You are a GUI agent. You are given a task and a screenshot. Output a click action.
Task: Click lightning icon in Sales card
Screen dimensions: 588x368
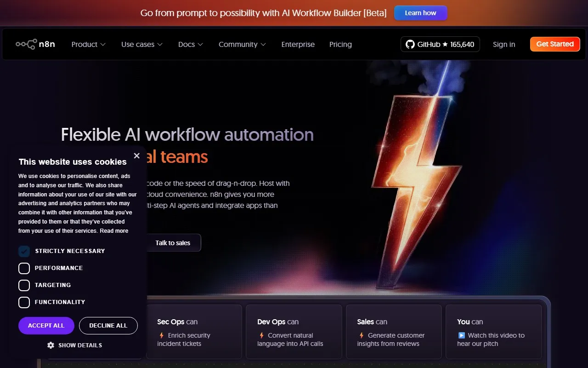coord(362,335)
